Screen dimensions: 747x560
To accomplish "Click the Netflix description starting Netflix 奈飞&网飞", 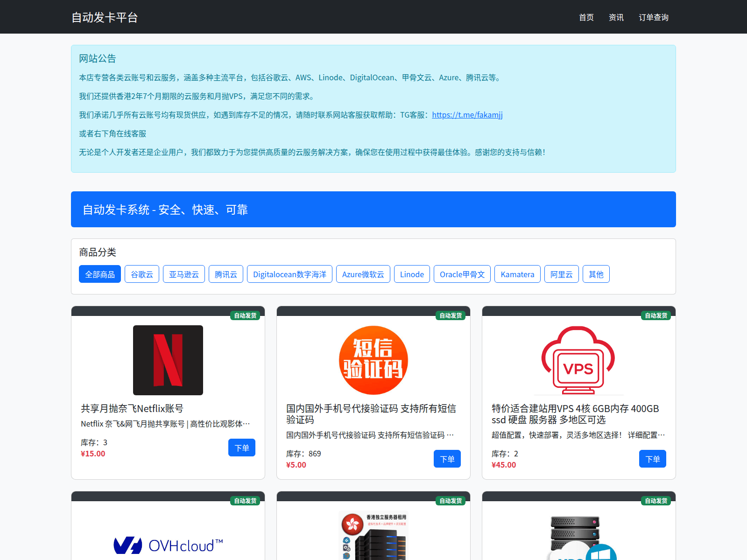I will click(x=165, y=424).
